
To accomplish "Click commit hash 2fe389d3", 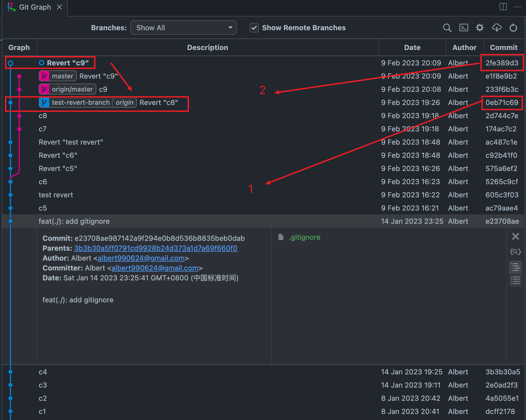I will 502,63.
